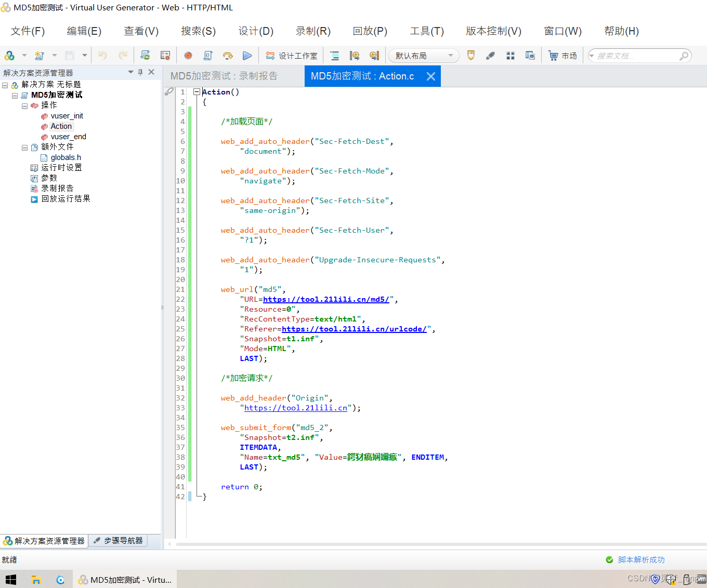Viewport: 707px width, 588px height.
Task: Close the Solution Explorer panel
Action: [151, 72]
